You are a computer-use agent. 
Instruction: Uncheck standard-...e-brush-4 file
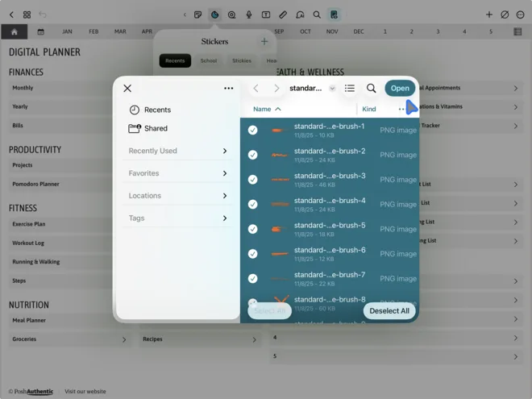pos(253,204)
